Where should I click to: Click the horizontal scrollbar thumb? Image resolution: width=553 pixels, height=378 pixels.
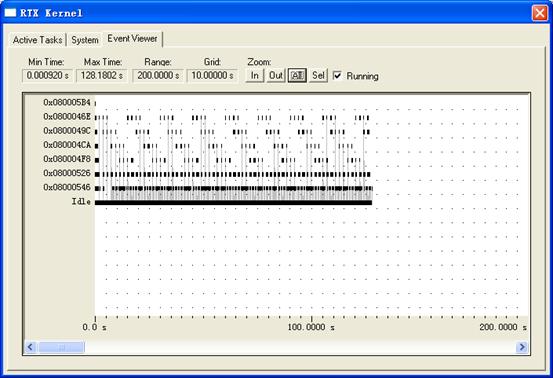(x=61, y=347)
